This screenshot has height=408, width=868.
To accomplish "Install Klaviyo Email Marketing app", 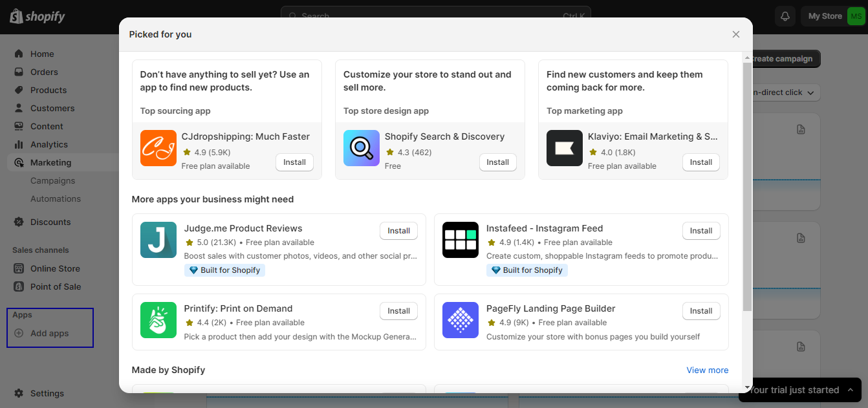I will pyautogui.click(x=701, y=162).
